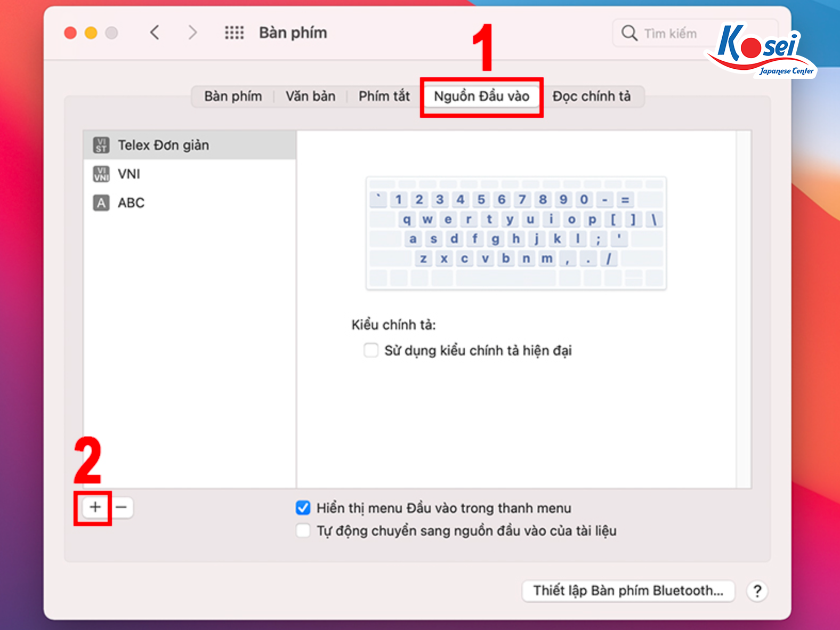The width and height of the screenshot is (840, 630).
Task: Click the magnifying glass search icon
Action: 629,33
